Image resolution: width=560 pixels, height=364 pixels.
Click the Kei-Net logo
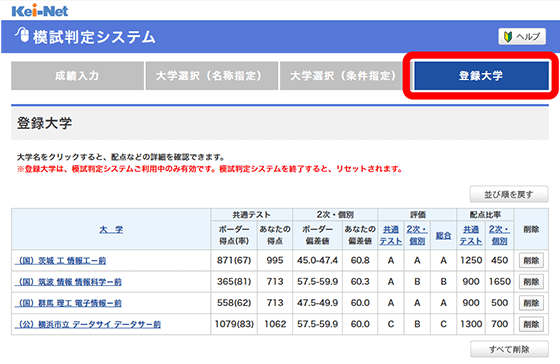[x=40, y=10]
